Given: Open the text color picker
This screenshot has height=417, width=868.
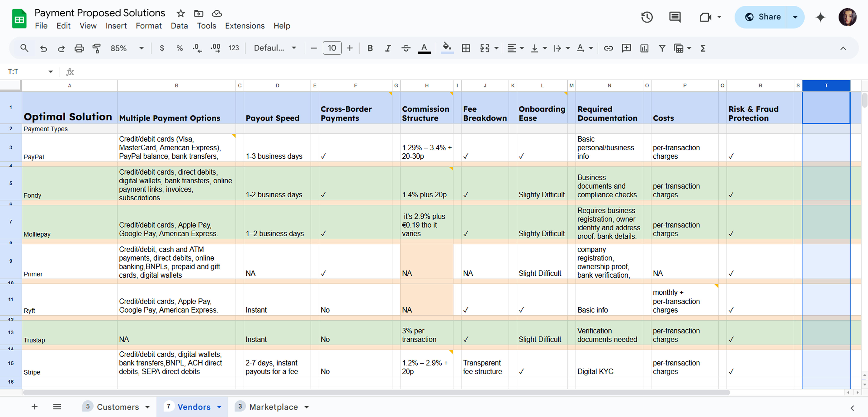Looking at the screenshot, I should 424,48.
